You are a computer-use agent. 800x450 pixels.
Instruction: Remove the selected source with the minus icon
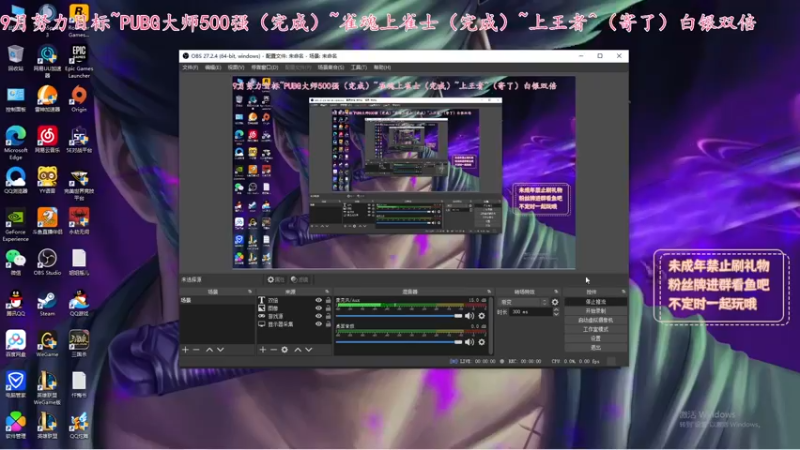click(x=273, y=349)
